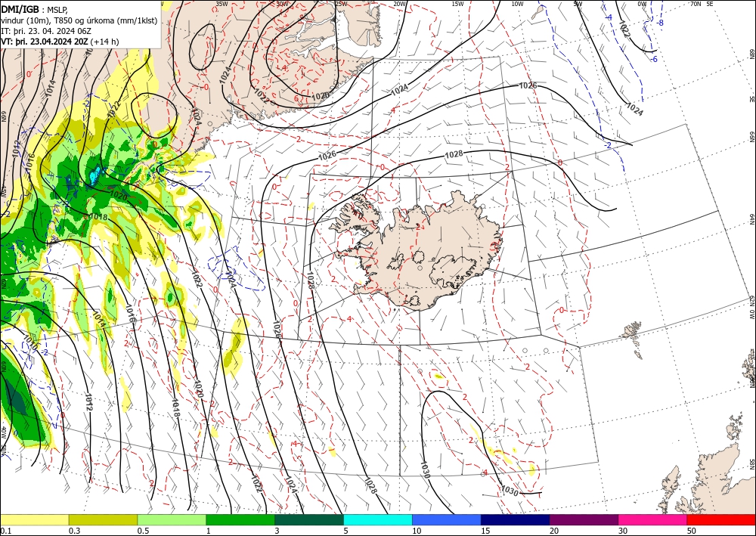Image resolution: width=756 pixels, height=536 pixels.
Task: Click the '20' legend value label
Action: [554, 531]
